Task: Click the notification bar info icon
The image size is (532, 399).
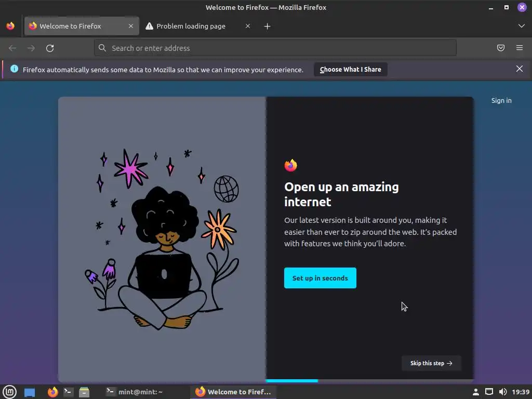Action: coord(14,69)
